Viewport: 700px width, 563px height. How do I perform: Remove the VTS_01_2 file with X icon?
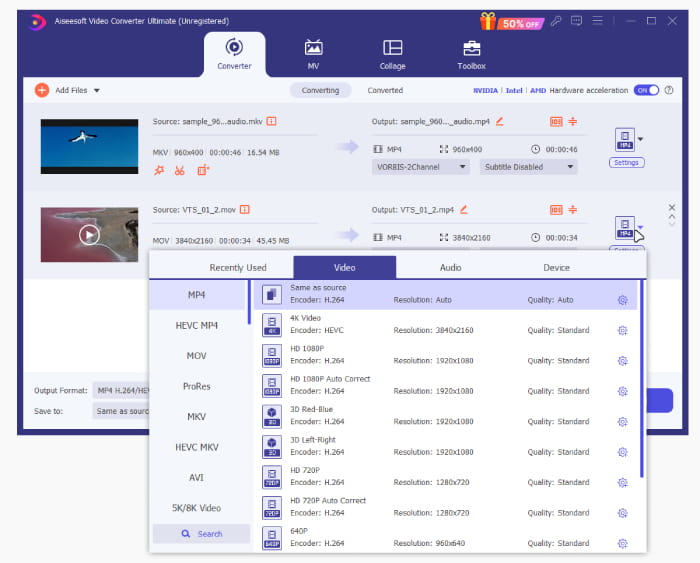pos(671,207)
